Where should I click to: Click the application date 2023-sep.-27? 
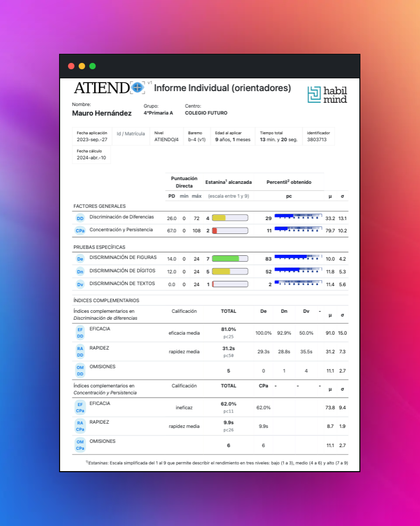coord(92,140)
